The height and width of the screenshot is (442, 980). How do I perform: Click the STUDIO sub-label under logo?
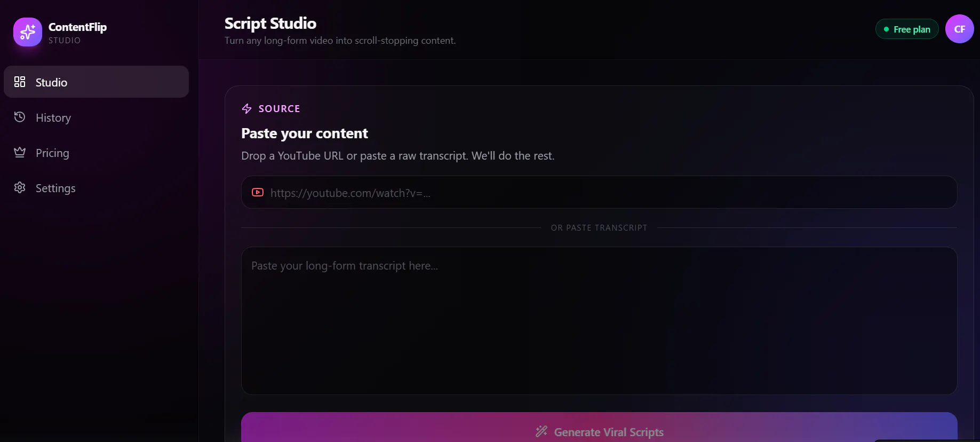(x=65, y=41)
